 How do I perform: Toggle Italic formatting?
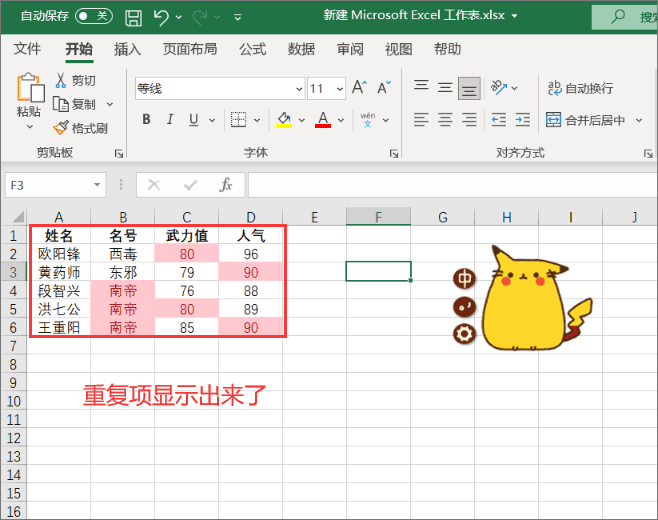click(170, 120)
